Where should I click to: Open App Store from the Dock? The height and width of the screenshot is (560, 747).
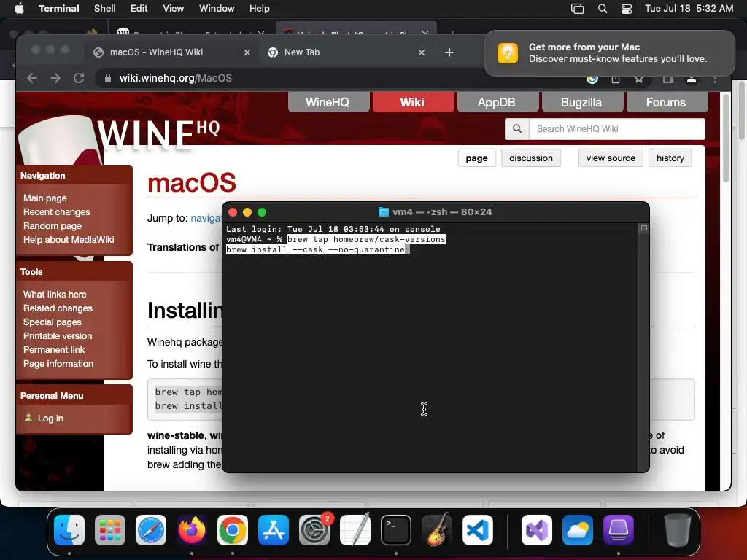click(x=274, y=530)
